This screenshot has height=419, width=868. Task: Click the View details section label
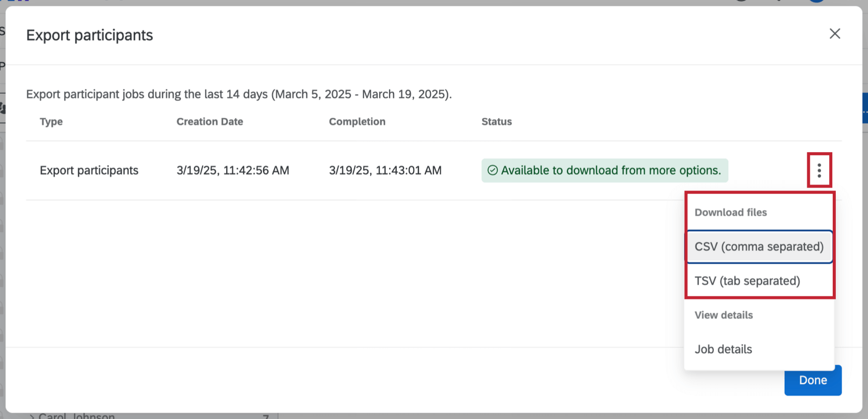(x=723, y=315)
